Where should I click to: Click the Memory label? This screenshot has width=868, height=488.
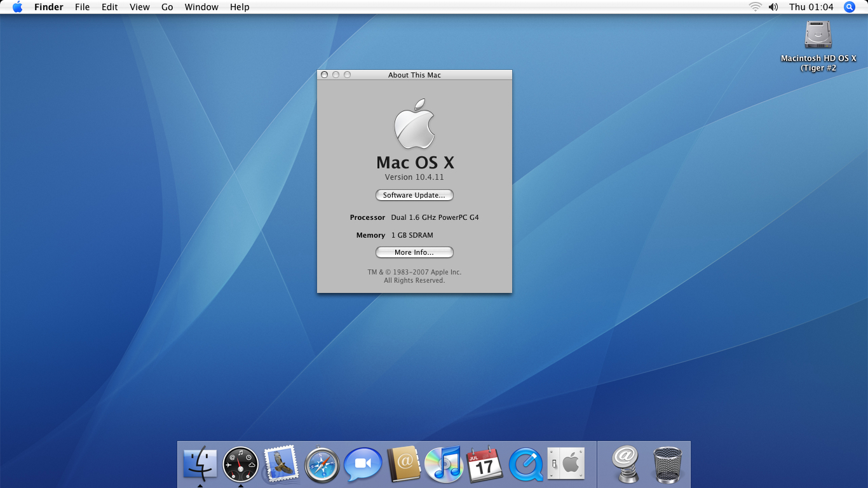pos(370,235)
